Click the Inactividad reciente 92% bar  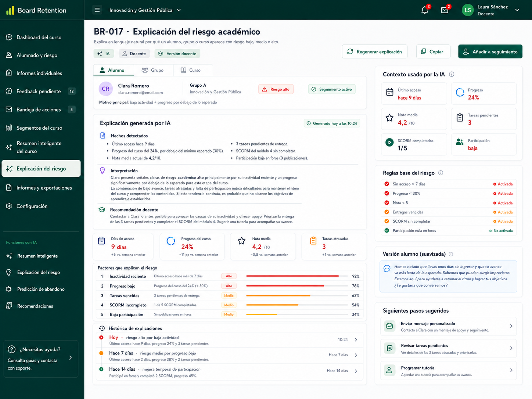click(x=297, y=276)
